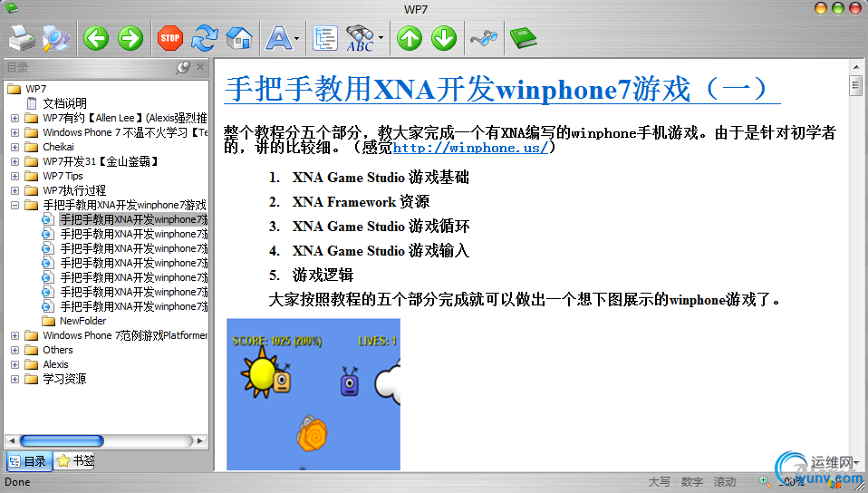This screenshot has width=868, height=493.
Task: Select the Cheikai tree item
Action: click(58, 147)
